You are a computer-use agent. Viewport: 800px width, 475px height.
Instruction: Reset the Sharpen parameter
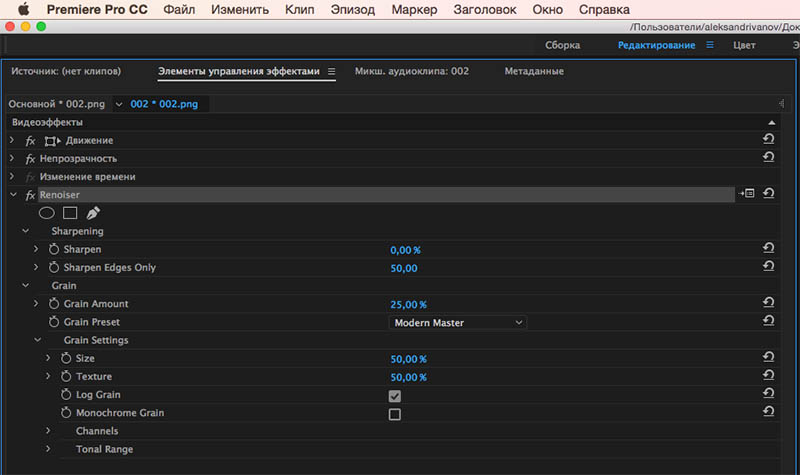click(x=768, y=248)
